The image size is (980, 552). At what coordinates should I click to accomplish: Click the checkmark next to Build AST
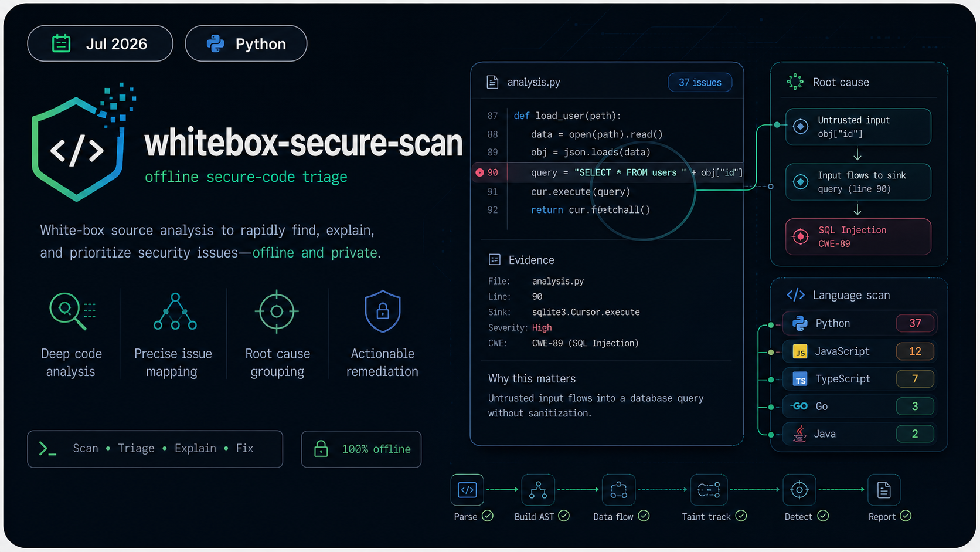tap(564, 516)
